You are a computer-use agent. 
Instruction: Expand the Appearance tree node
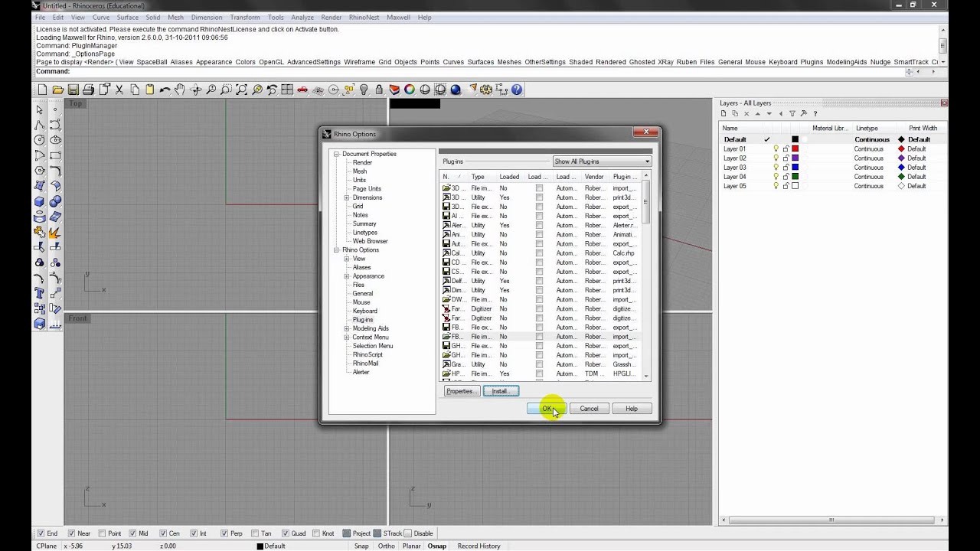(x=347, y=276)
